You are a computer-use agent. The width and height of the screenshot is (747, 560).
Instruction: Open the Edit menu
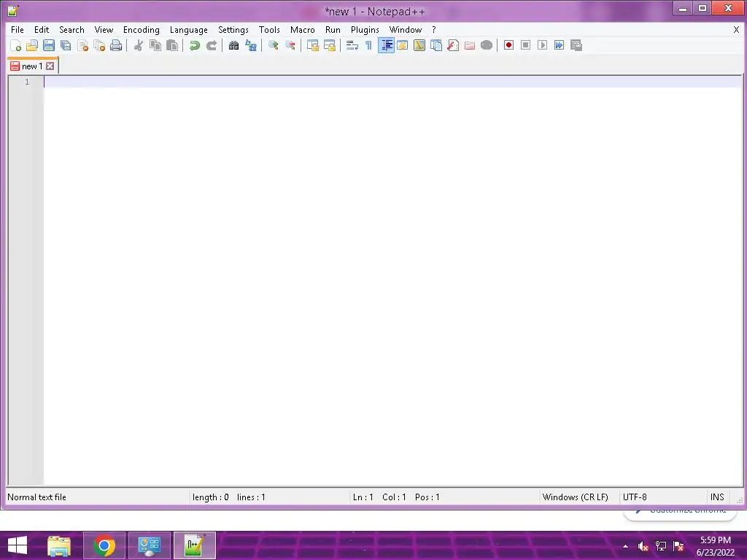pyautogui.click(x=42, y=29)
